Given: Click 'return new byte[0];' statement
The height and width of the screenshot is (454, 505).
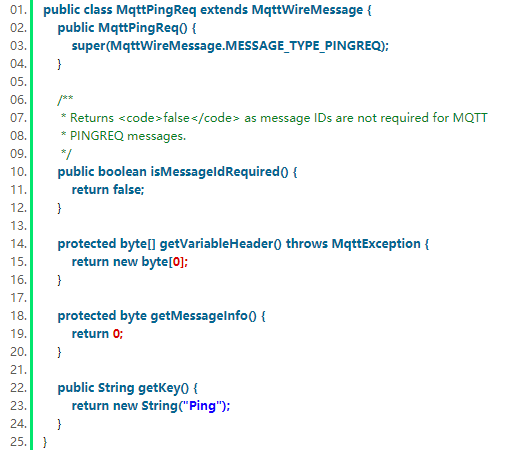Looking at the screenshot, I should 130,262.
